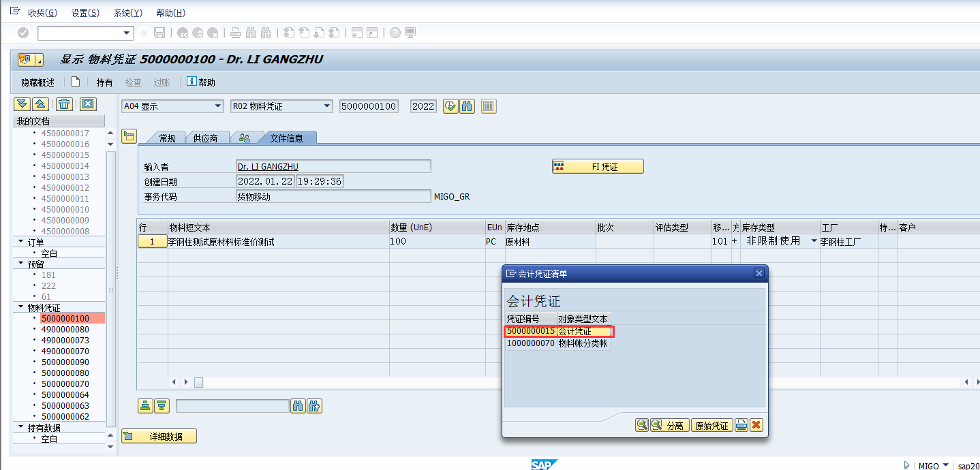This screenshot has height=470, width=980.
Task: Click the save icon in the standard toolbar
Action: (x=159, y=31)
